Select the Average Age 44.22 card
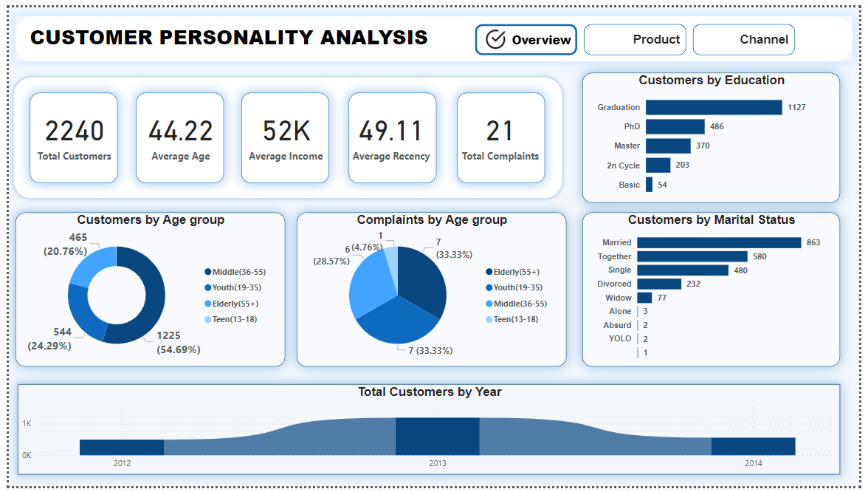868x492 pixels. pos(180,137)
